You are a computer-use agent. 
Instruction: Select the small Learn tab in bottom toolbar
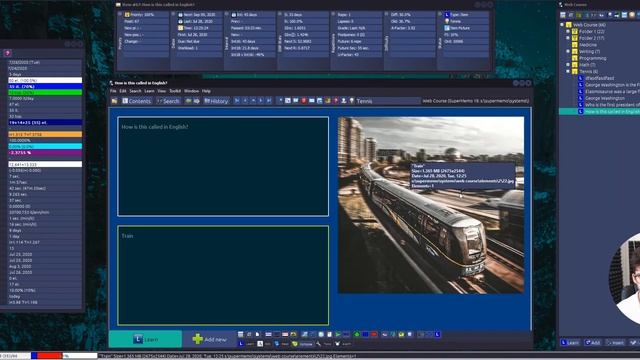[247, 344]
